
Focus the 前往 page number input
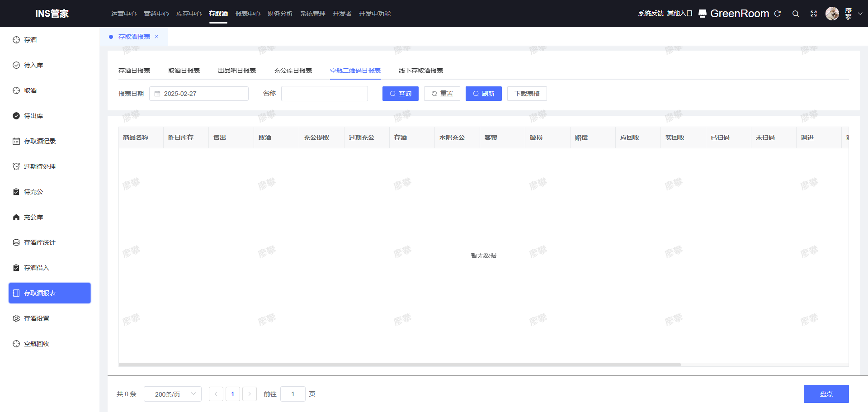pos(293,394)
